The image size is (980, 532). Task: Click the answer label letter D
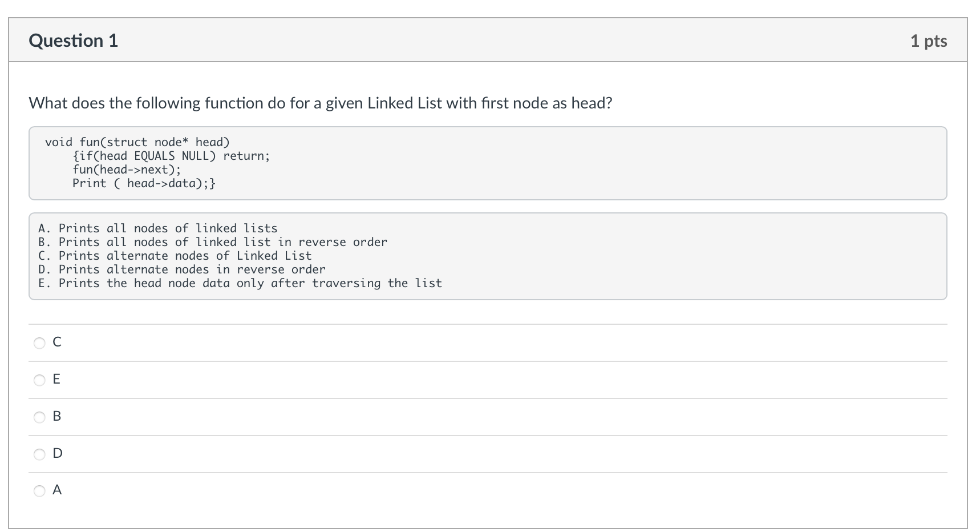pos(58,453)
